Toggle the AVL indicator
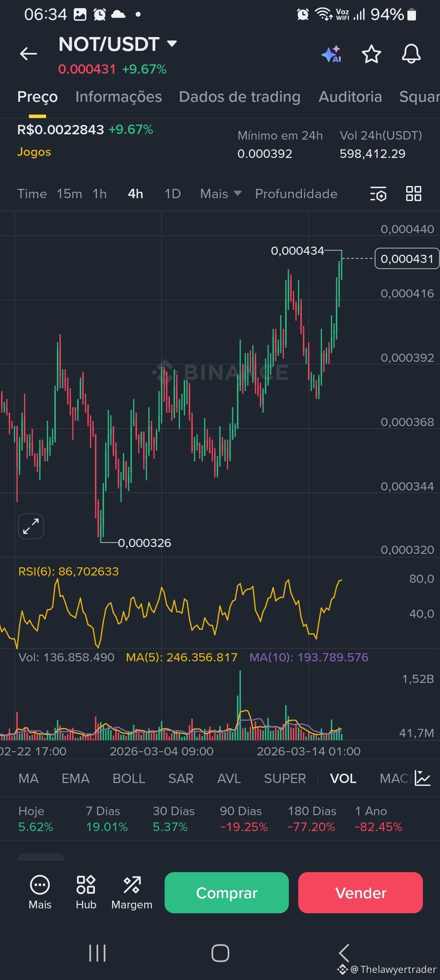440x980 pixels. coord(229,779)
